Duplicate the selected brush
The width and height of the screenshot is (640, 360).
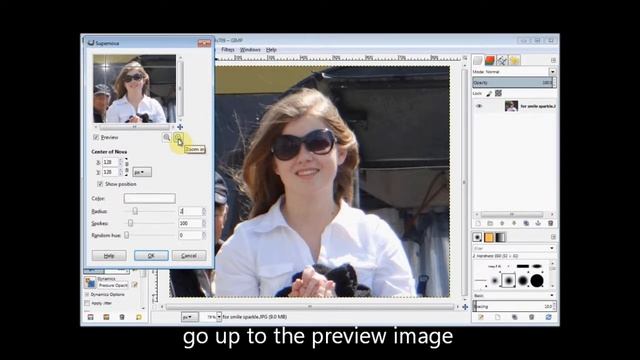tap(514, 317)
